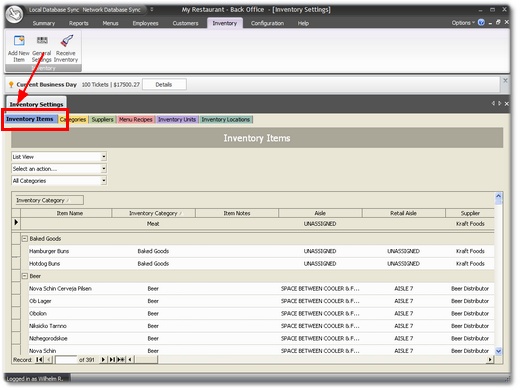Click the new record navigator button

[x=121, y=360]
